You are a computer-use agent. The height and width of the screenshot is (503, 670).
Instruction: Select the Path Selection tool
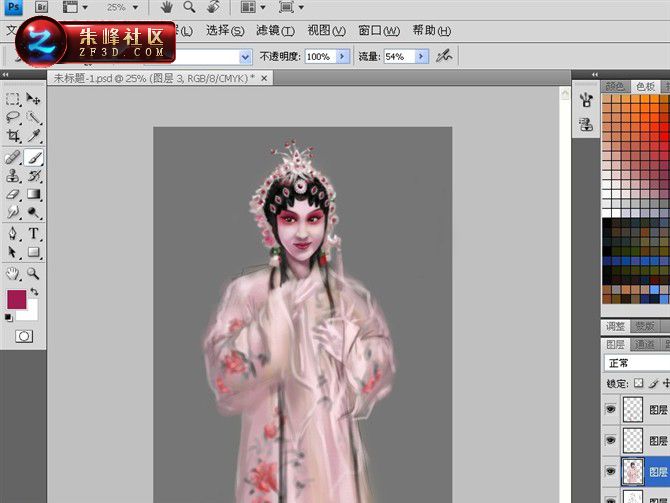click(12, 252)
